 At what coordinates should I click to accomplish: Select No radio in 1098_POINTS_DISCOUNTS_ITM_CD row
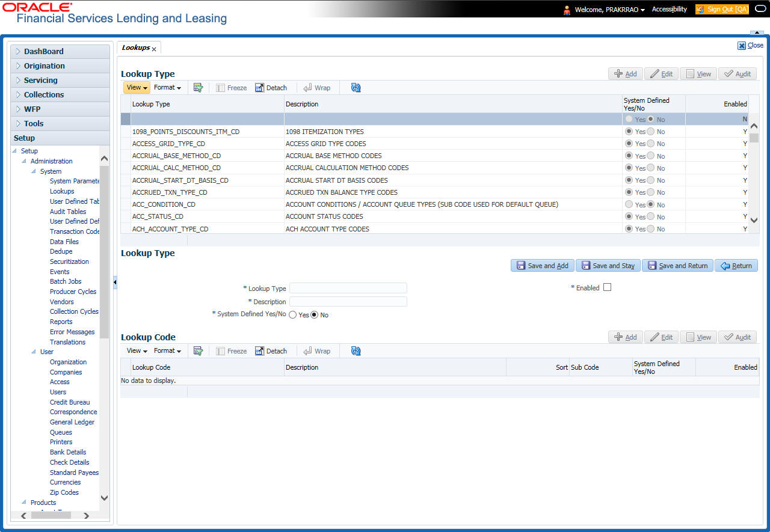coord(651,132)
